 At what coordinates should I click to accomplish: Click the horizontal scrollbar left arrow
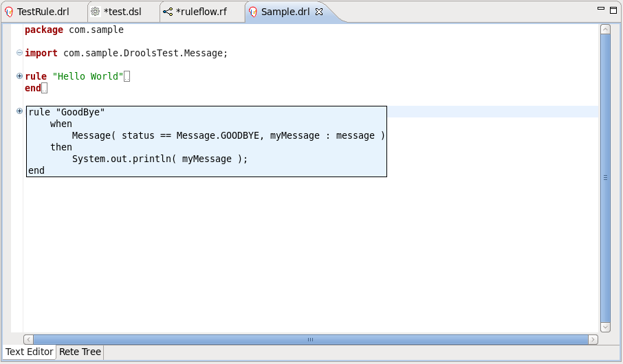[x=28, y=339]
